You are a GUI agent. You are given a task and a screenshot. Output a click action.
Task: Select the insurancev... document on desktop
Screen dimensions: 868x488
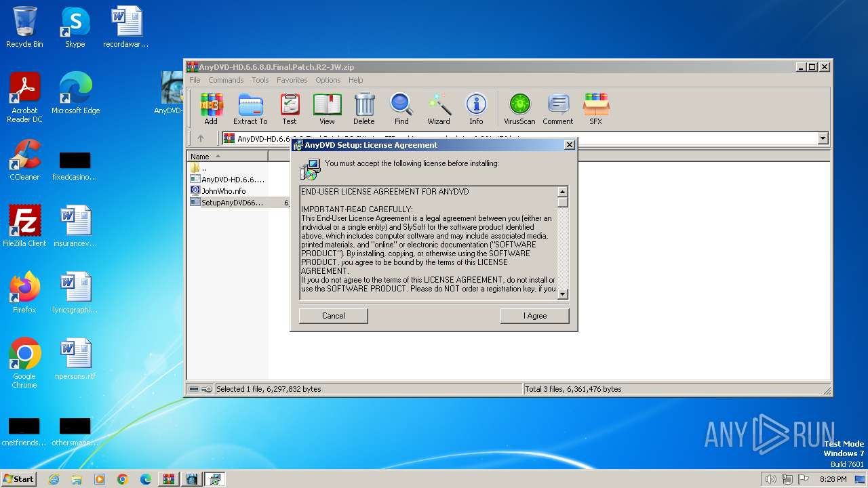click(75, 226)
